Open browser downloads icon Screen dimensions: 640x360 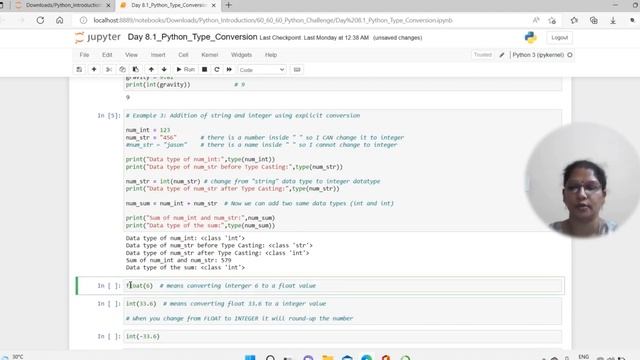coord(613,20)
